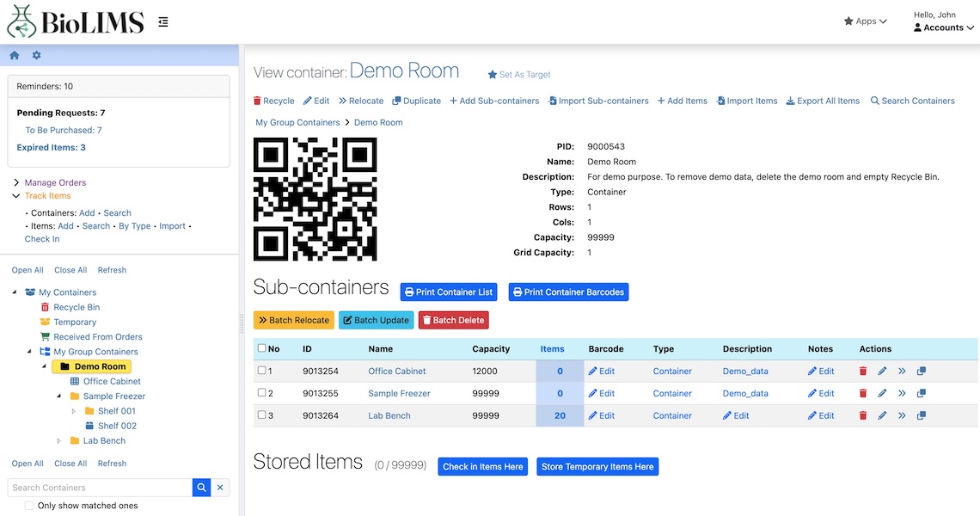Screen dimensions: 980x516
Task: Check the box for row 1 Office Cabinet
Action: pos(262,371)
